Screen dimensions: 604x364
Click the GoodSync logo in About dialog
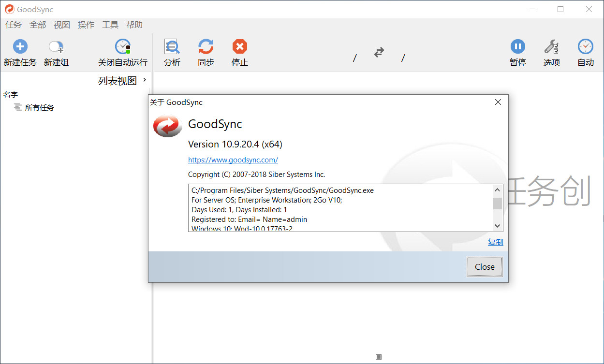[167, 126]
